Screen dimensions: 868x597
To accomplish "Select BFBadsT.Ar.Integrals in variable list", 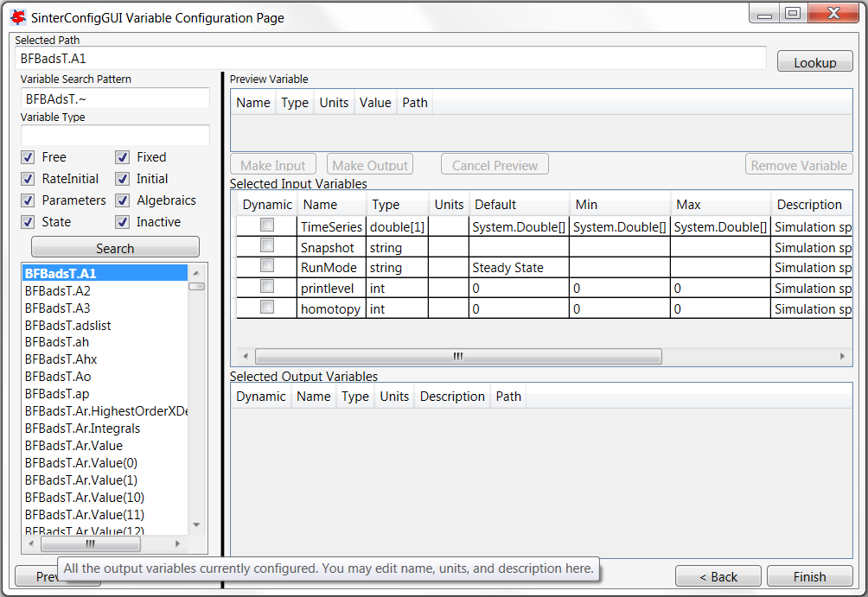I will (82, 429).
